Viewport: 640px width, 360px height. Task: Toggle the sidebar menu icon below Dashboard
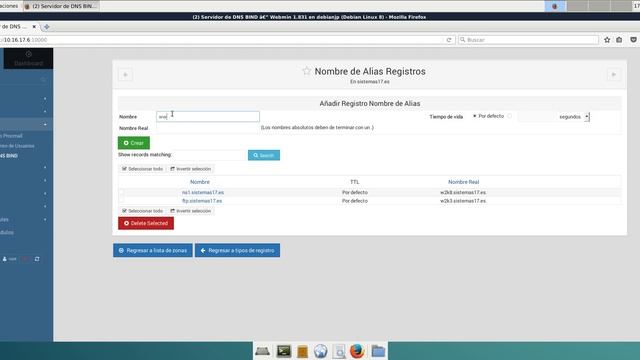tap(44, 80)
